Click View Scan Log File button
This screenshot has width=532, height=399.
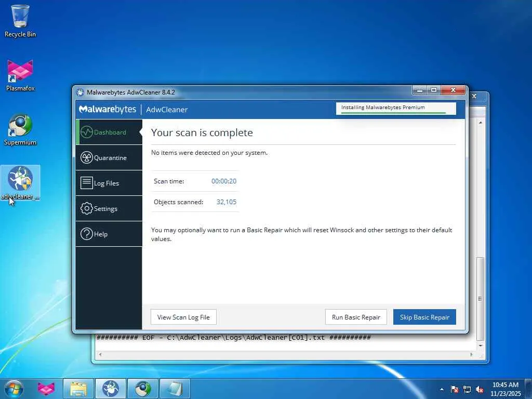click(x=183, y=317)
